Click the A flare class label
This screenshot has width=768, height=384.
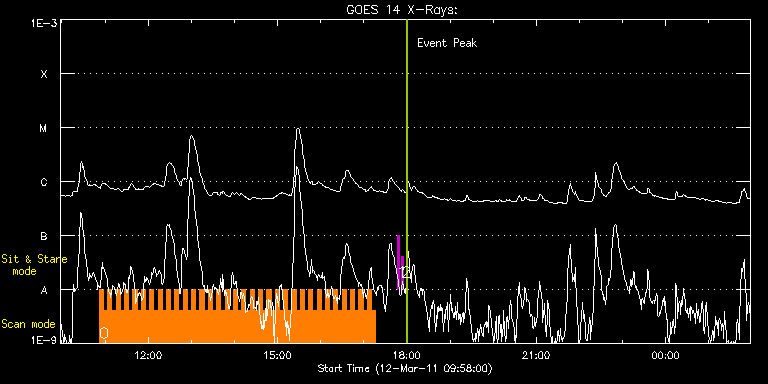coord(44,290)
